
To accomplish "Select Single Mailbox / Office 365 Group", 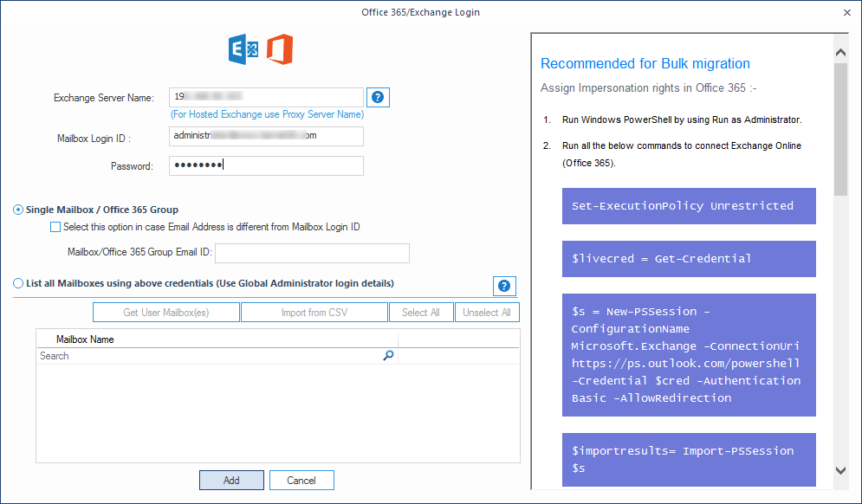I will 18,210.
